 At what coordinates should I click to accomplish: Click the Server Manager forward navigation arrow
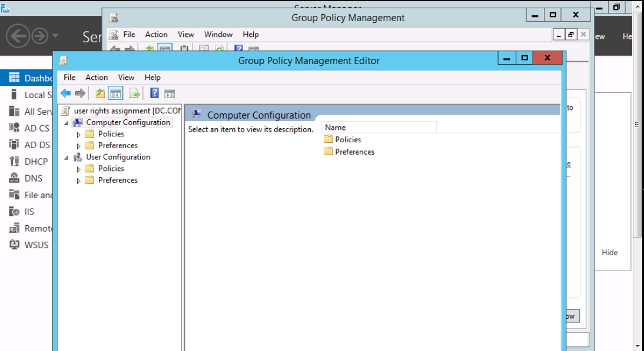(40, 36)
